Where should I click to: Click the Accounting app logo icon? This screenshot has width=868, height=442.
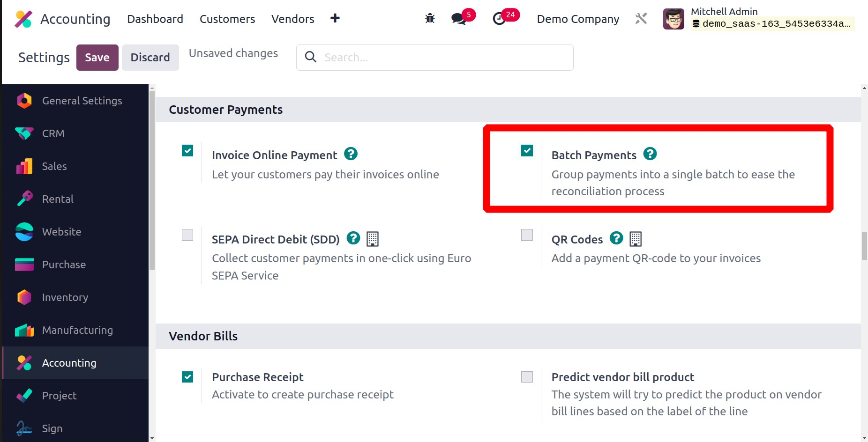click(23, 19)
